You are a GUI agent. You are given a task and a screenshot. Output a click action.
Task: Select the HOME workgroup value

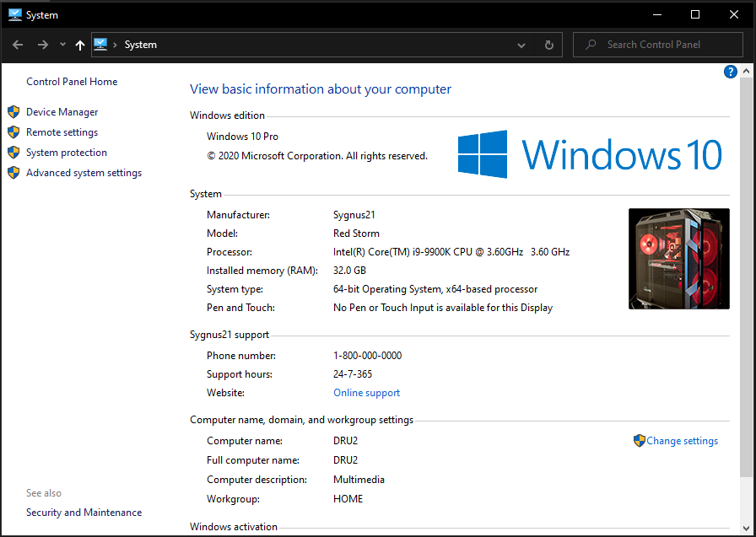point(348,499)
